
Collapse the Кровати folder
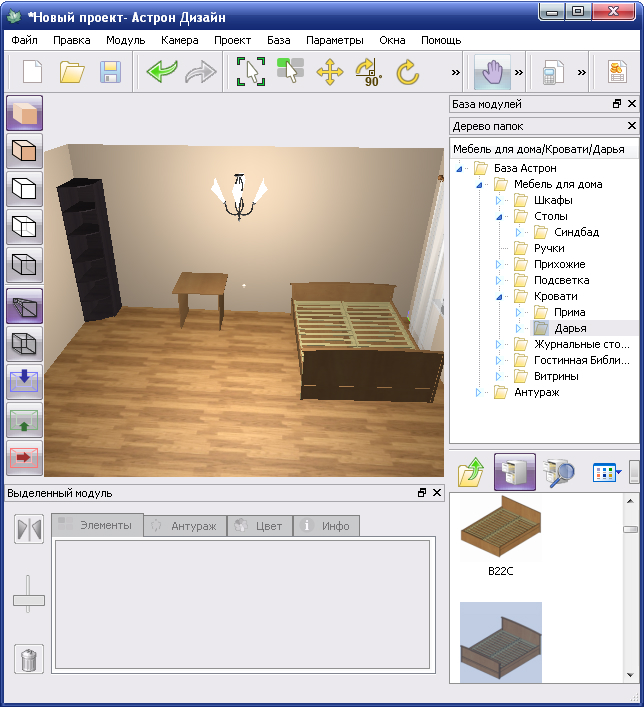tap(499, 297)
